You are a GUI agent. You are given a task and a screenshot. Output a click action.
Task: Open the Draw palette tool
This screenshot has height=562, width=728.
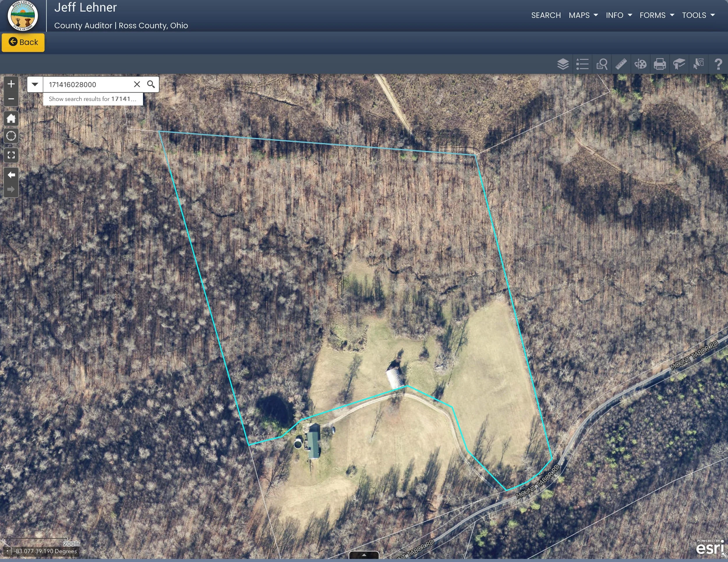(x=640, y=64)
